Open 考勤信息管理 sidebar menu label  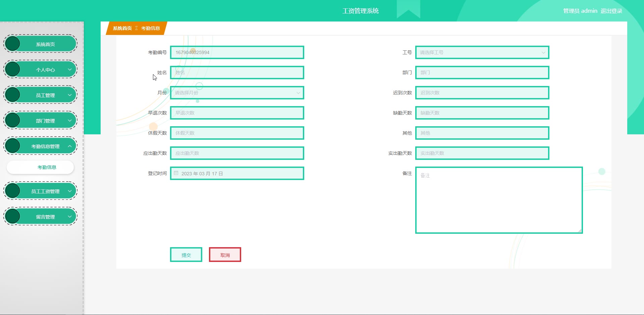(x=45, y=146)
